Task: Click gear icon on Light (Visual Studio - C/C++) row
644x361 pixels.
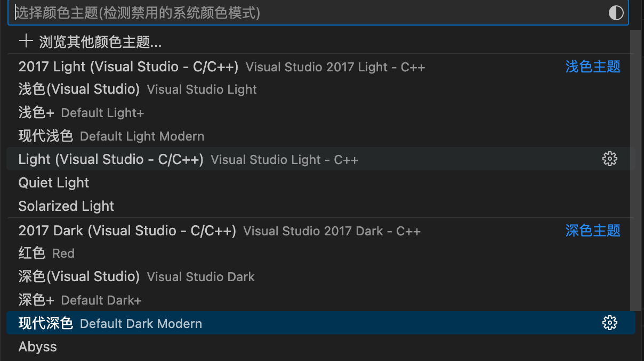Action: pos(609,159)
